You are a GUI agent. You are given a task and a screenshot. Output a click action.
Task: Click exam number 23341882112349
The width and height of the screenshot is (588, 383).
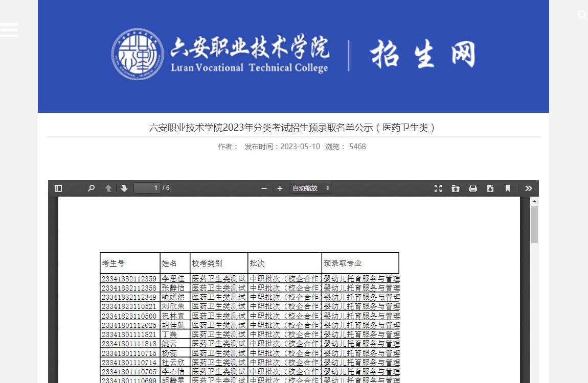click(x=129, y=297)
